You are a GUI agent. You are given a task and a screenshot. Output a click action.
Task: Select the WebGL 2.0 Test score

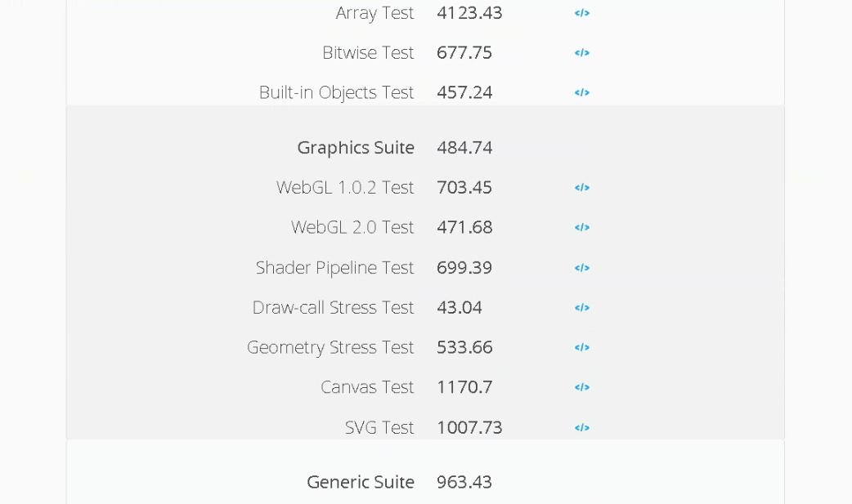[464, 227]
